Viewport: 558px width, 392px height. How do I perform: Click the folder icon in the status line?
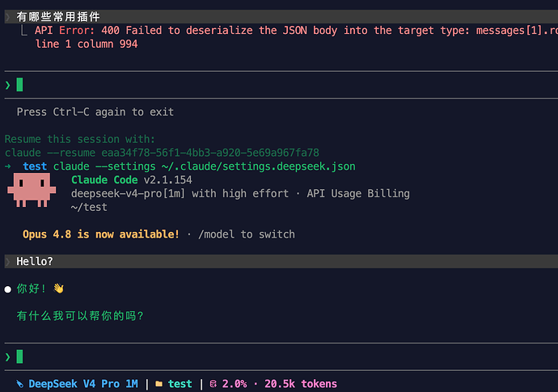click(159, 384)
